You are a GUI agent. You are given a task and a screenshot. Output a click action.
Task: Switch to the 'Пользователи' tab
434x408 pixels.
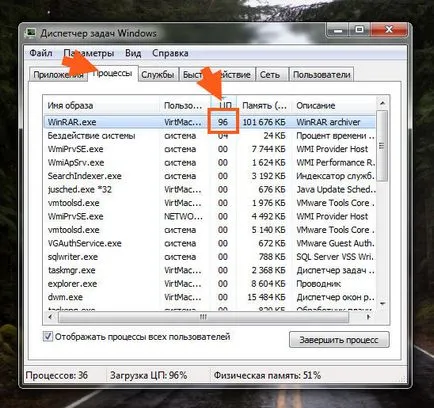pos(321,75)
